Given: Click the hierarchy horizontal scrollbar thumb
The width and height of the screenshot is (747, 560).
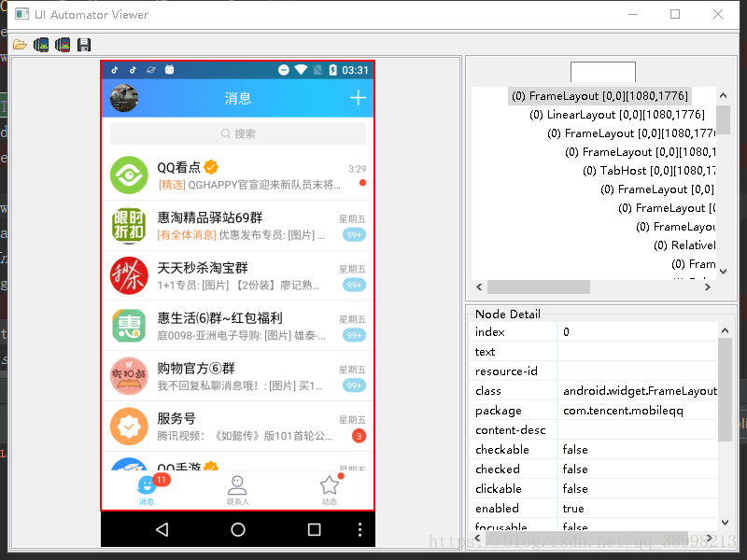Looking at the screenshot, I should click(539, 287).
